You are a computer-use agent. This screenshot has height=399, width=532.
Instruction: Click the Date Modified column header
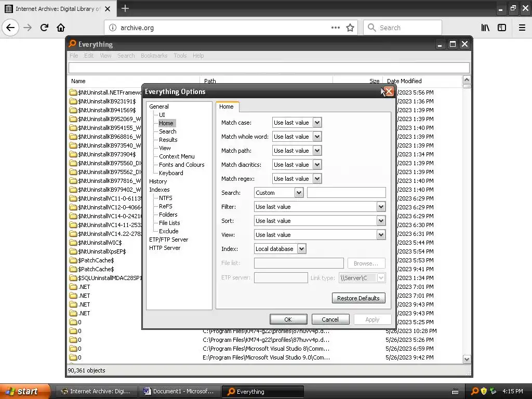(422, 81)
